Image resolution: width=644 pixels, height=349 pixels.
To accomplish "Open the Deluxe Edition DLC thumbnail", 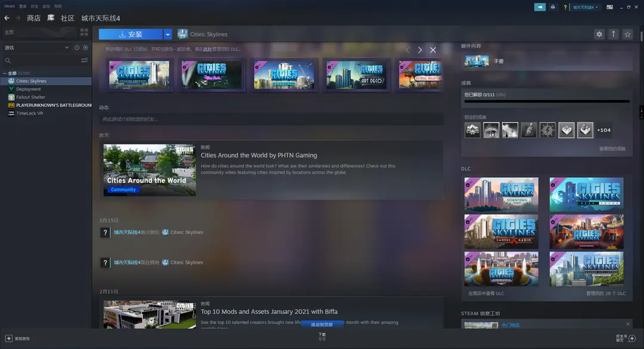I will tap(139, 75).
